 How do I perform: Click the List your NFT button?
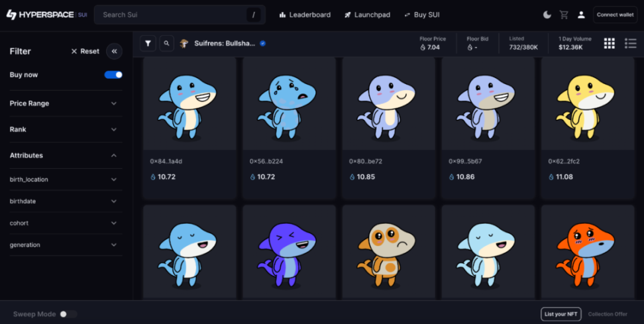point(561,314)
